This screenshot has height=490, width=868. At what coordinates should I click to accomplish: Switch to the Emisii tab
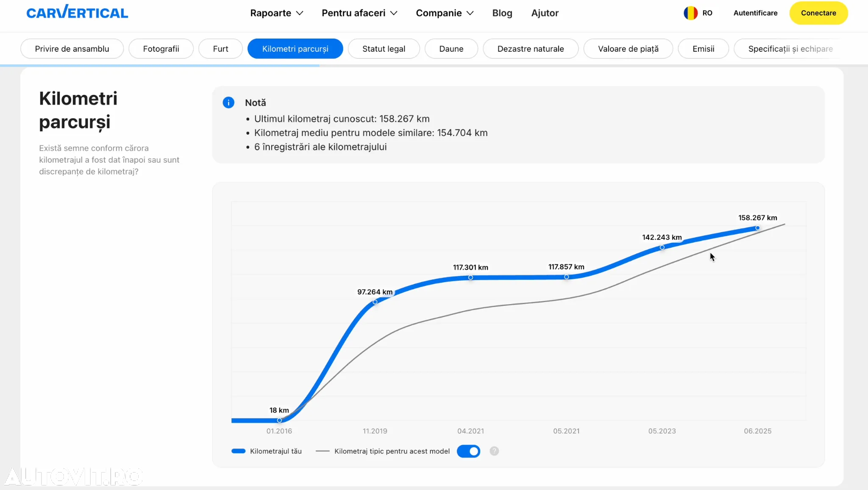click(x=704, y=49)
